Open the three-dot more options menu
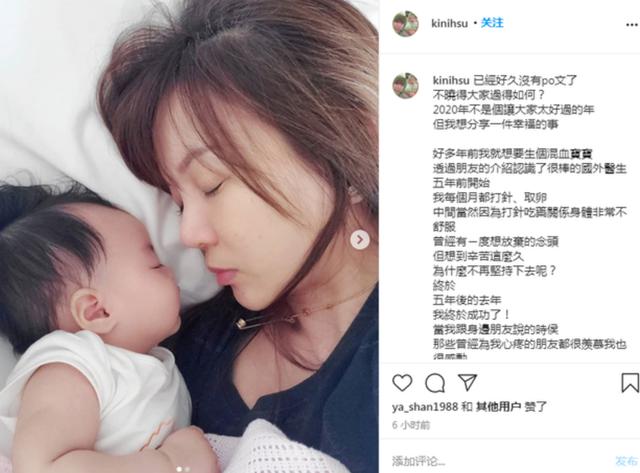This screenshot has height=473, width=640. click(x=631, y=25)
